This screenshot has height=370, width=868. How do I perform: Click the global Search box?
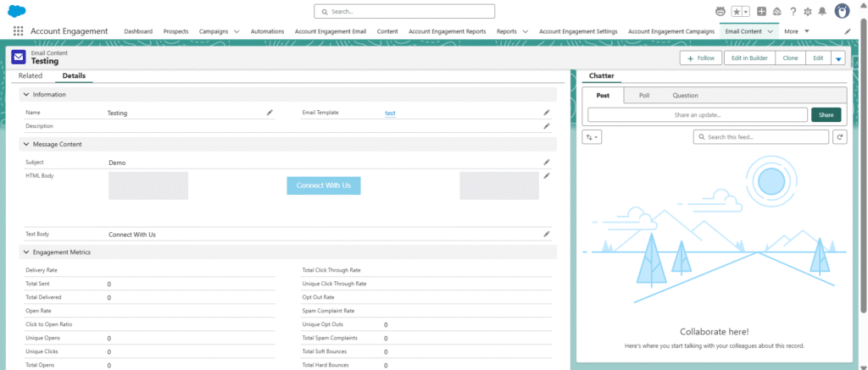click(404, 11)
